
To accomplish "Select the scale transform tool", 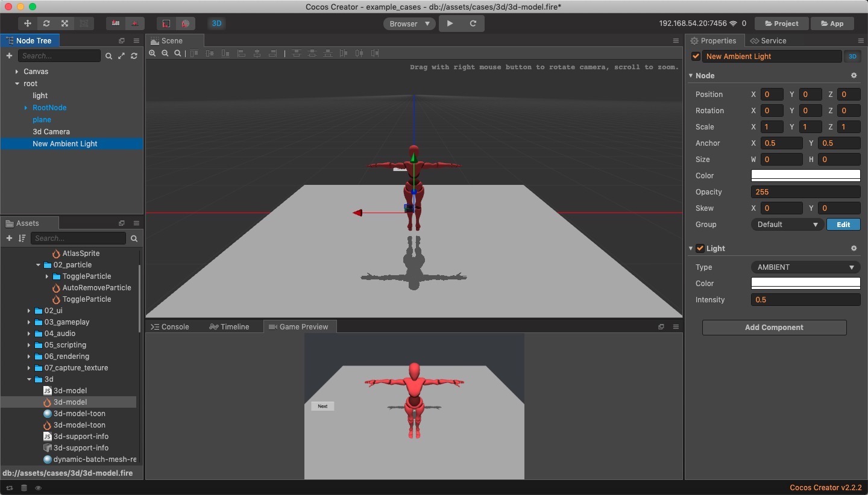I will [x=64, y=23].
